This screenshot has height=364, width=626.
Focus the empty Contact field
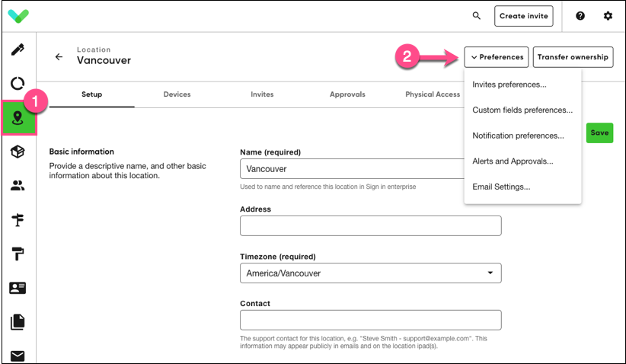(370, 320)
